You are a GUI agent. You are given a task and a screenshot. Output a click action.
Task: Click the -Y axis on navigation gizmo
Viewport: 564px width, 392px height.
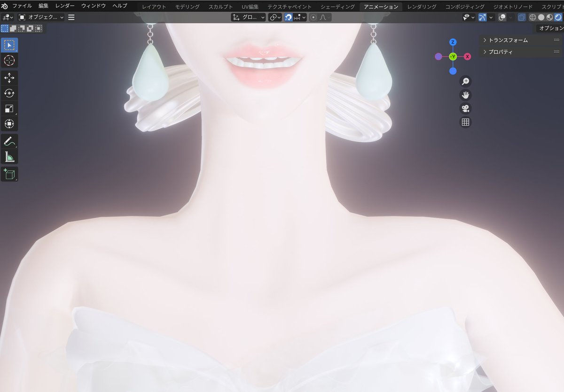click(x=453, y=56)
